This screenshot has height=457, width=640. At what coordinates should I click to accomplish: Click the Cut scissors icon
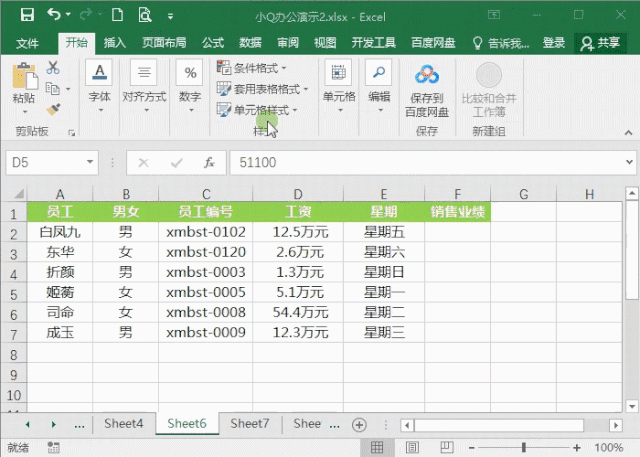point(53,68)
